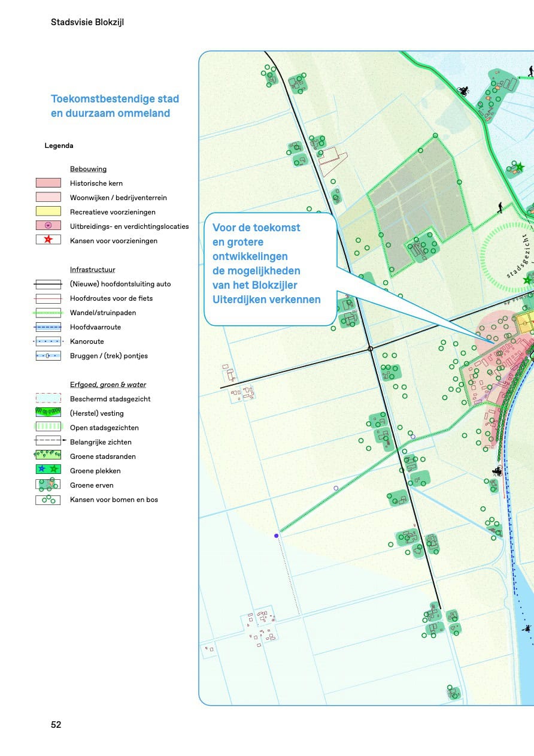Screen dimensions: 534x756
Task: Click the Belangrijke zichten dashed arrow symbol
Action: click(x=50, y=441)
